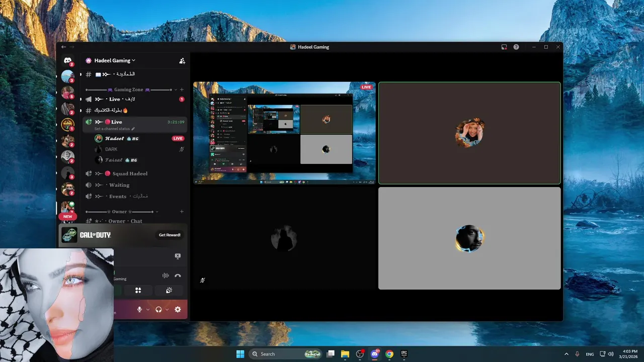Show hidden system tray icons

[x=566, y=354]
